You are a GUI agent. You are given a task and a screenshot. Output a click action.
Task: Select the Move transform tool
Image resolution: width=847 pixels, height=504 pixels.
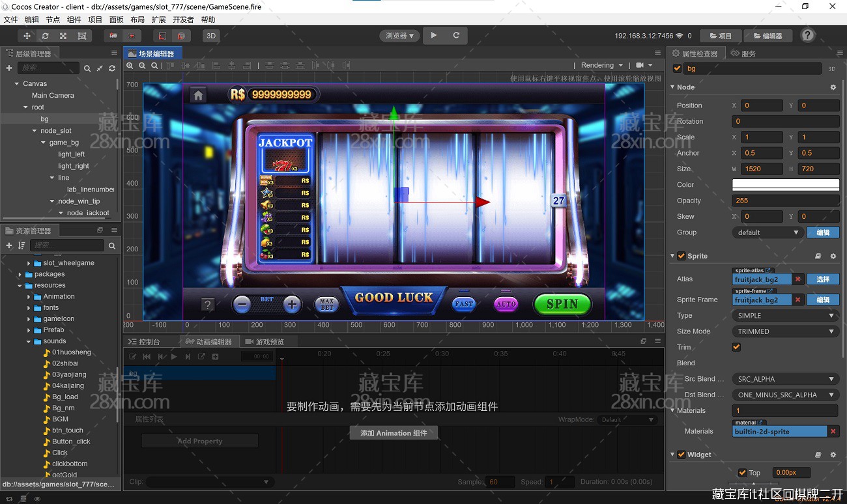pos(27,36)
